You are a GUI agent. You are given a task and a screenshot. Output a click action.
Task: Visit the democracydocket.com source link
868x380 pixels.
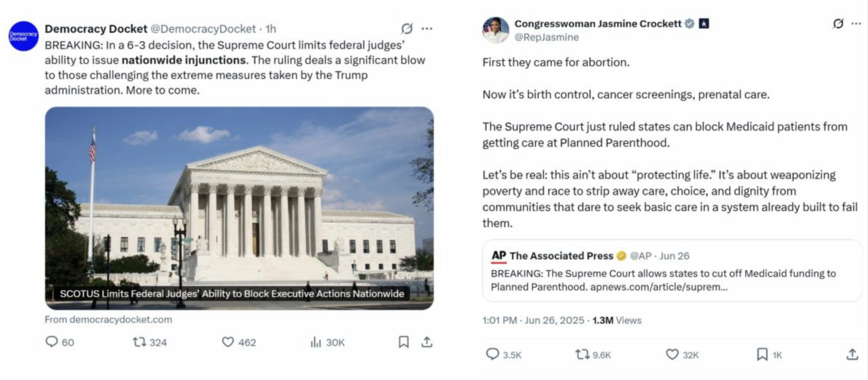coord(108,320)
